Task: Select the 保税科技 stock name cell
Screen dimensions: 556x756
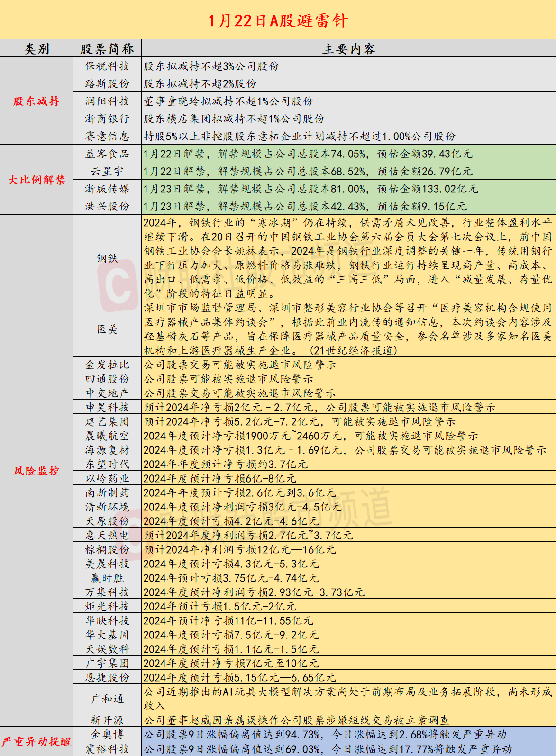Action: (x=107, y=66)
